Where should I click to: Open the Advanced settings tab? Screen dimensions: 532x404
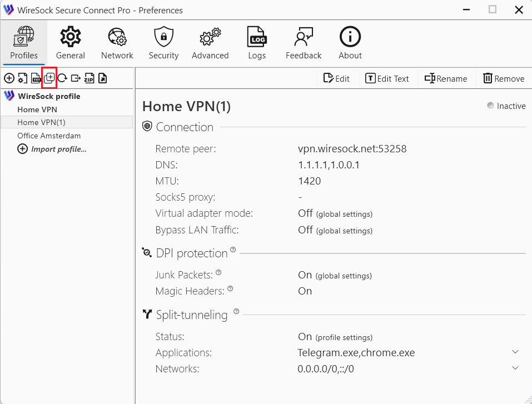[210, 42]
